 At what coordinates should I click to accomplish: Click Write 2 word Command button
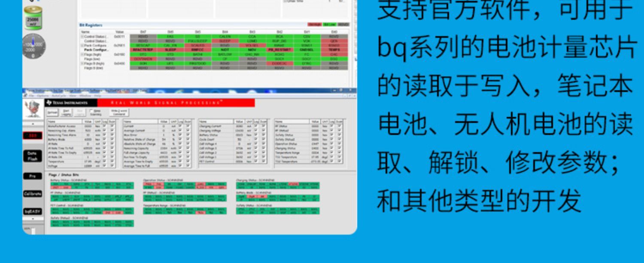tap(119, 113)
